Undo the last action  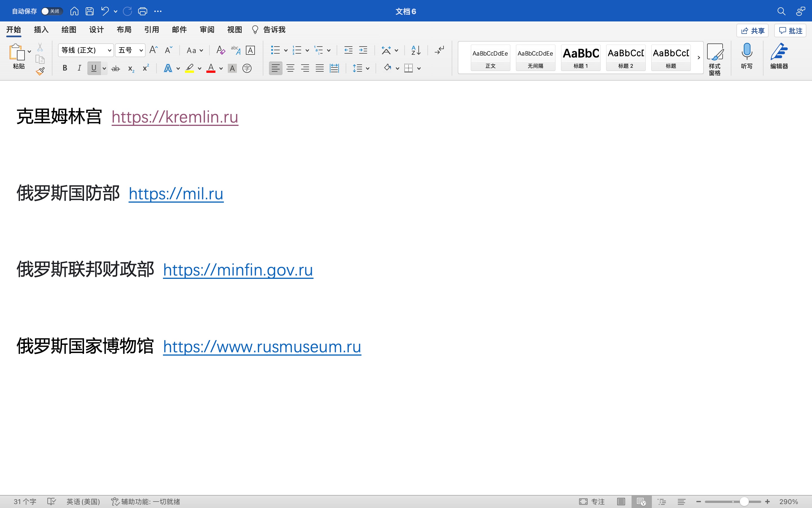coord(105,11)
